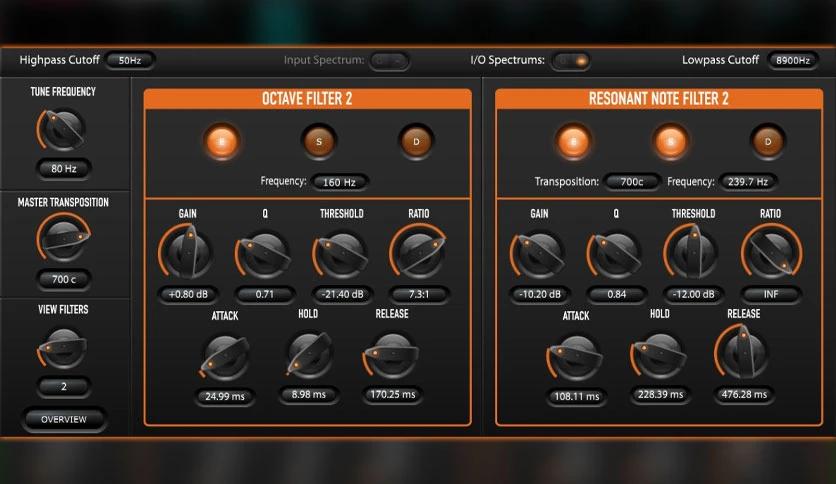836x484 pixels.
Task: Select the 700c transposition field in Resonant Note Filter 2
Action: click(x=632, y=182)
